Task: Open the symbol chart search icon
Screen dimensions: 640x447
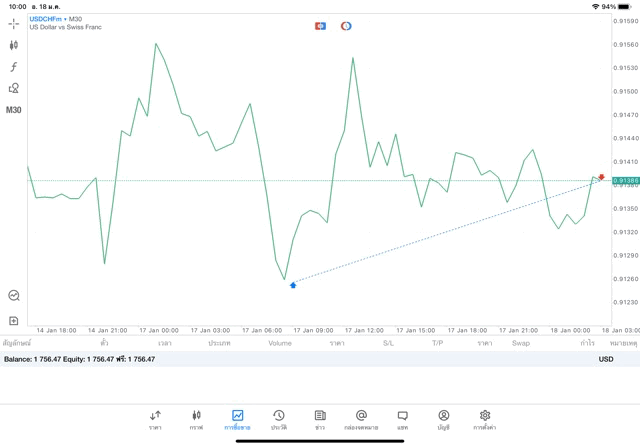Action: [x=14, y=296]
